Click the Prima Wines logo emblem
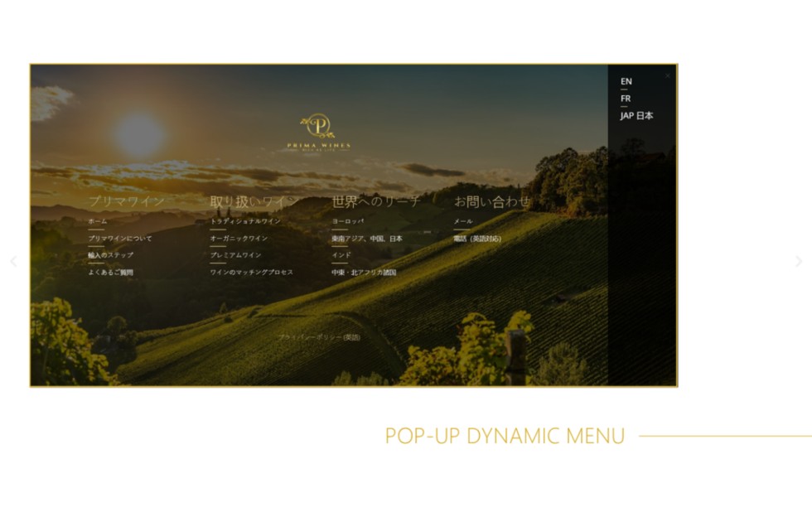The image size is (812, 522). click(319, 125)
